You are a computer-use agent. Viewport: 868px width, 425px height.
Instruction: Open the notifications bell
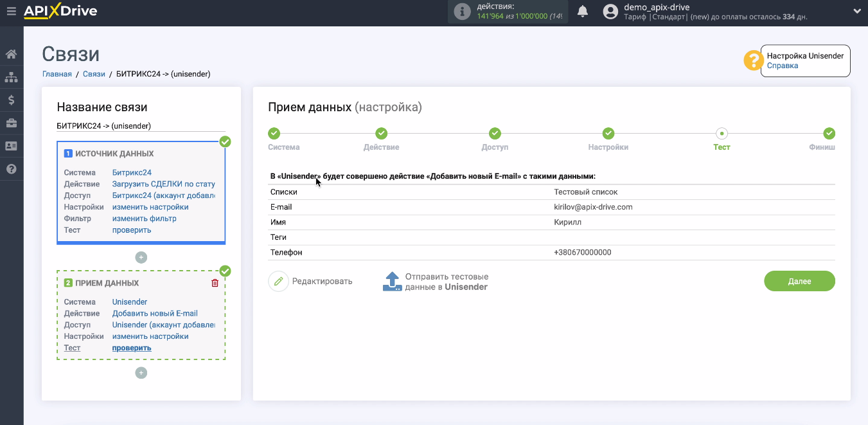(583, 11)
